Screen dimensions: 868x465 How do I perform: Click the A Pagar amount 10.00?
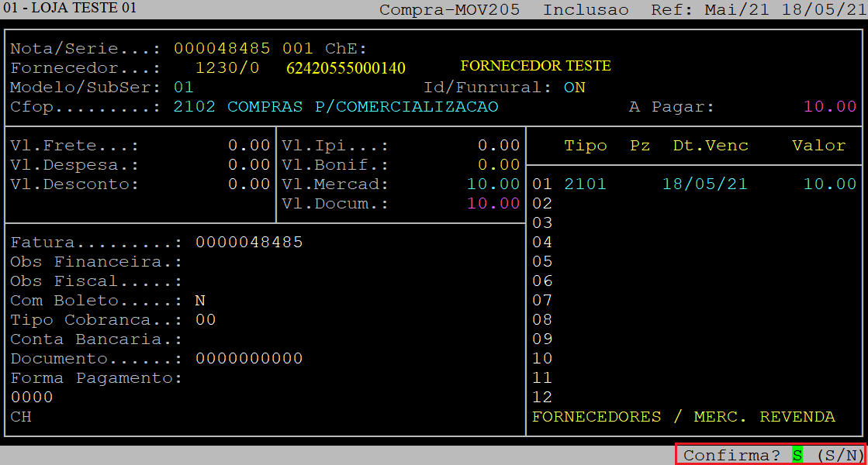[x=829, y=106]
